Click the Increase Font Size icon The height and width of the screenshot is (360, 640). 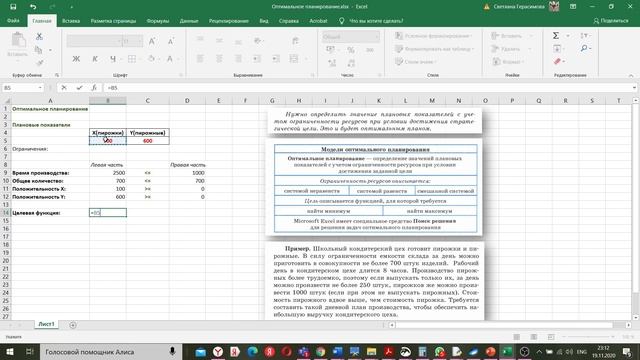tap(152, 41)
